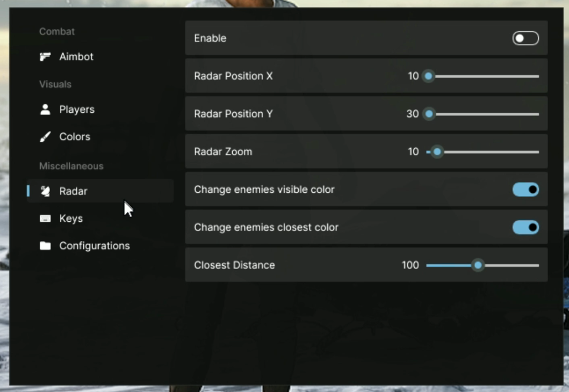Click the Closest Distance value 100

(x=410, y=265)
